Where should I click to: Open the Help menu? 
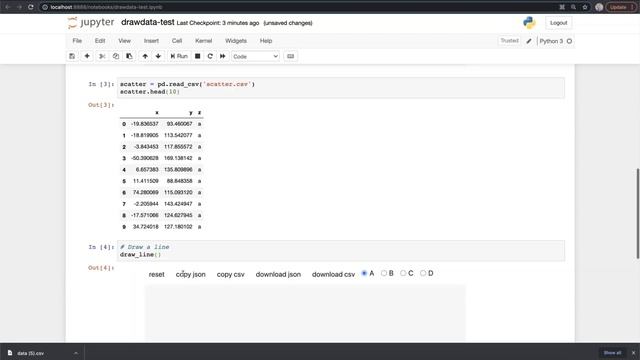coord(266,41)
